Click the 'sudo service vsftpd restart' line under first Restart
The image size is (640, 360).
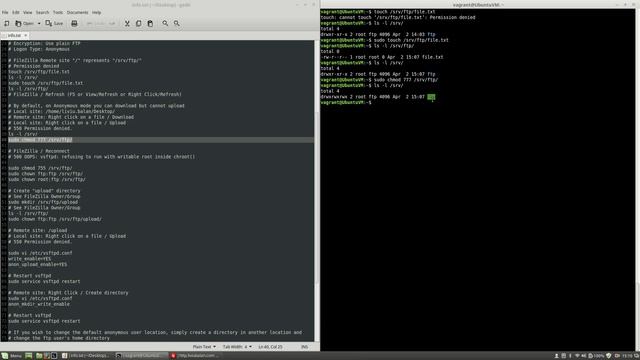click(44, 282)
